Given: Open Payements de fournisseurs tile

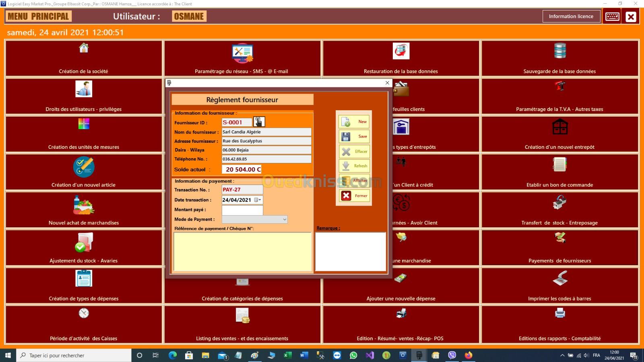Looking at the screenshot, I should click(559, 247).
